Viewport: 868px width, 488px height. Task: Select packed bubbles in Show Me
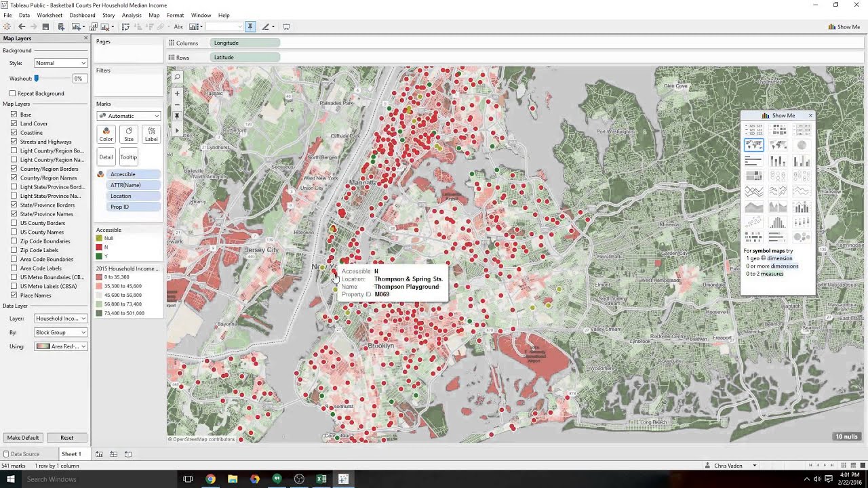click(802, 237)
